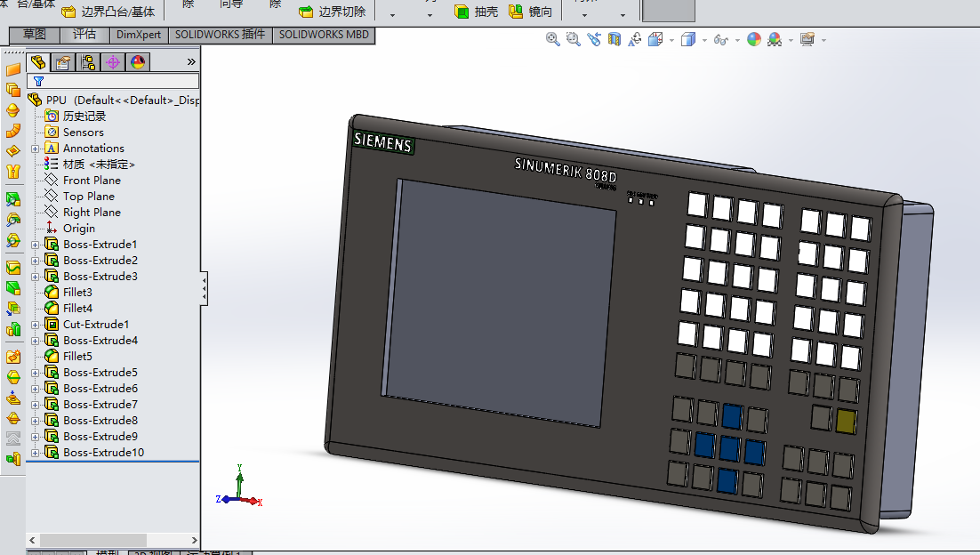Expand the Boss-Extrude2 feature
The height and width of the screenshot is (555, 980).
35,261
